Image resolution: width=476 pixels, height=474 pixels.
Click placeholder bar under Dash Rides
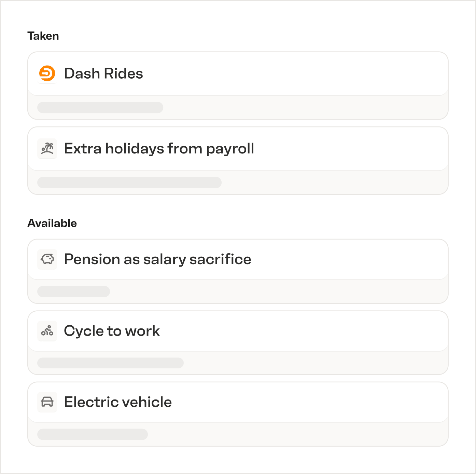(x=100, y=107)
